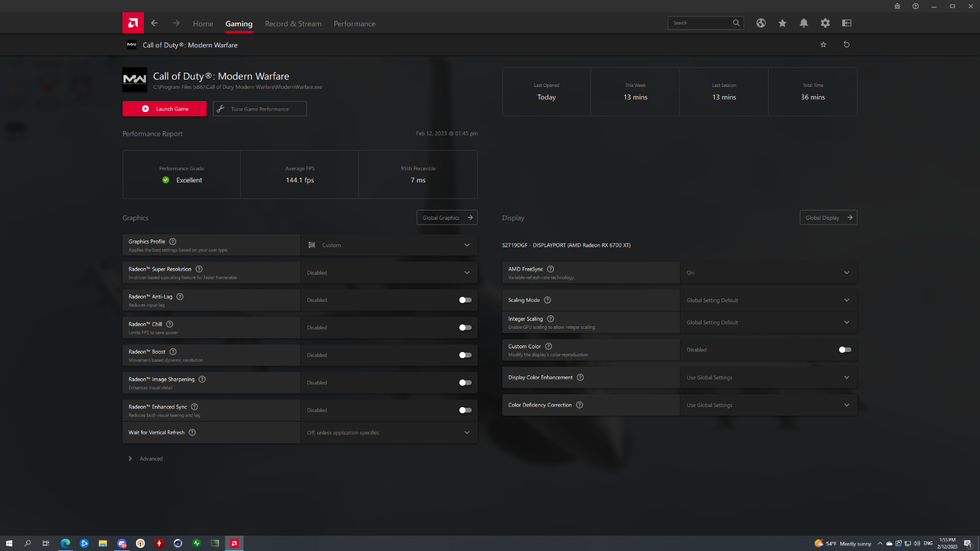This screenshot has width=980, height=551.
Task: Open the Performance tab
Action: click(x=355, y=24)
